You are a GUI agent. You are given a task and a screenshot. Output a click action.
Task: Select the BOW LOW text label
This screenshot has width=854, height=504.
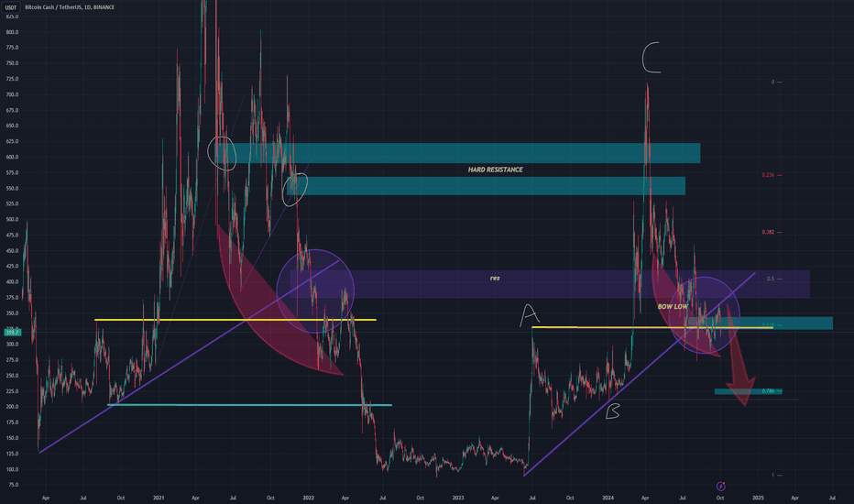point(673,307)
